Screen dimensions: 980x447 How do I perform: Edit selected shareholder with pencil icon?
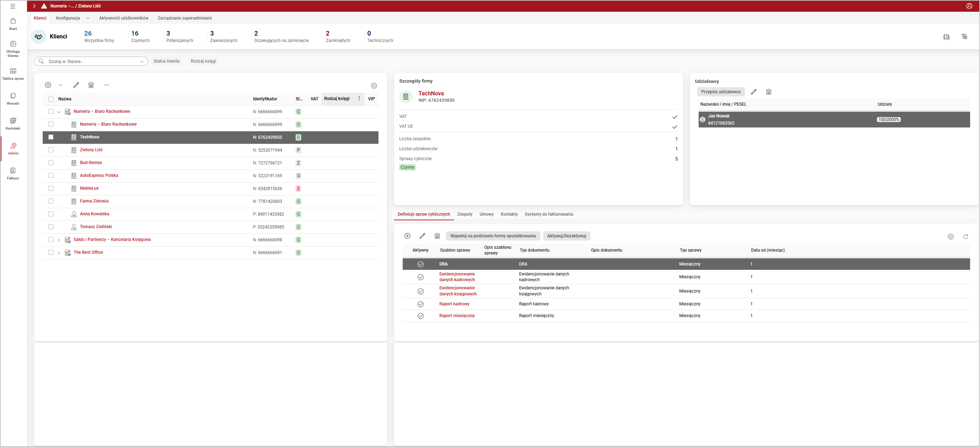(753, 92)
